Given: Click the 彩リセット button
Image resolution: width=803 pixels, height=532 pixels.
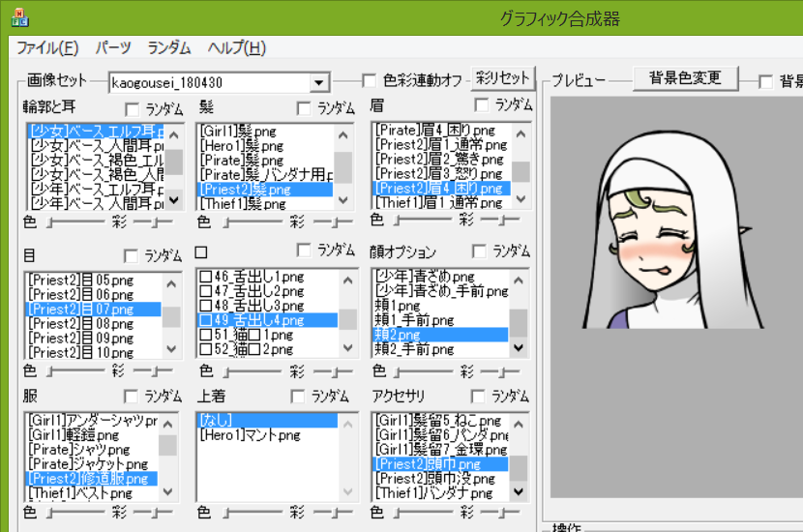Looking at the screenshot, I should tap(502, 78).
